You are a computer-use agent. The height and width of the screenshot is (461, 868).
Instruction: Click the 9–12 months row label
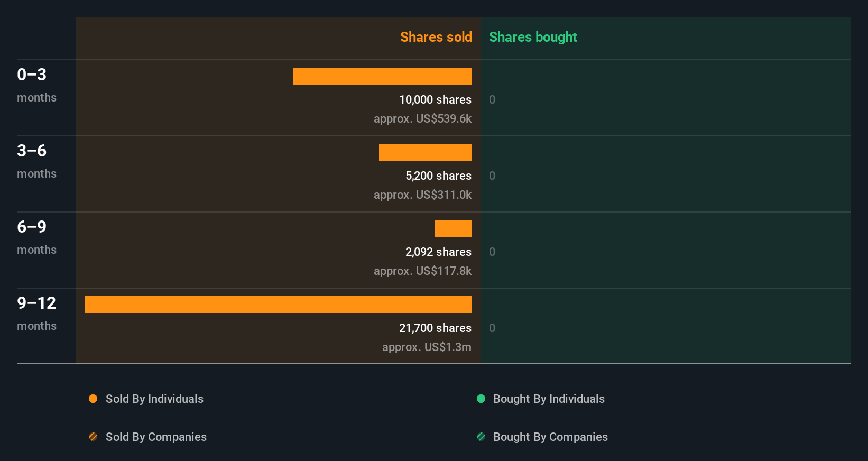[36, 314]
